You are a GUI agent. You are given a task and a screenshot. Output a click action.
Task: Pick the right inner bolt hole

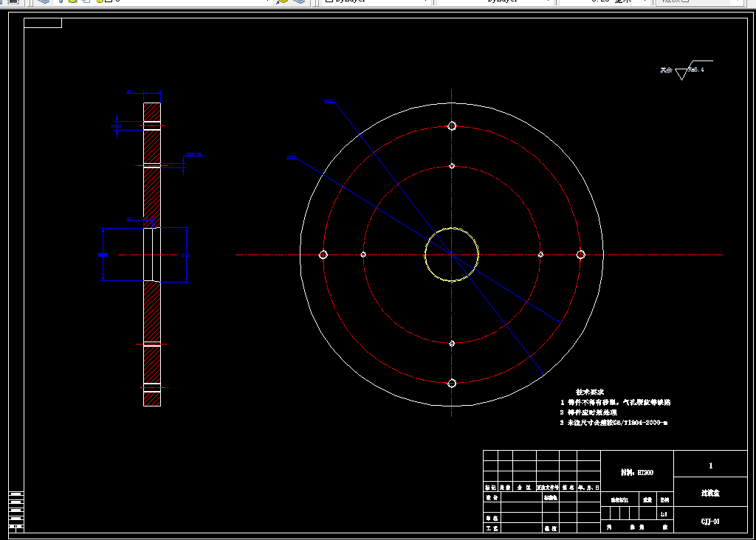(x=540, y=255)
